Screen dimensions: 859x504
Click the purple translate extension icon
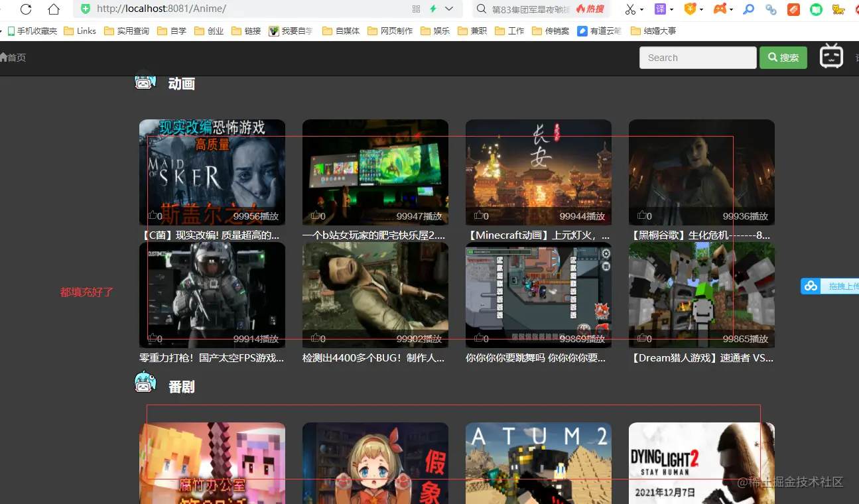(660, 9)
